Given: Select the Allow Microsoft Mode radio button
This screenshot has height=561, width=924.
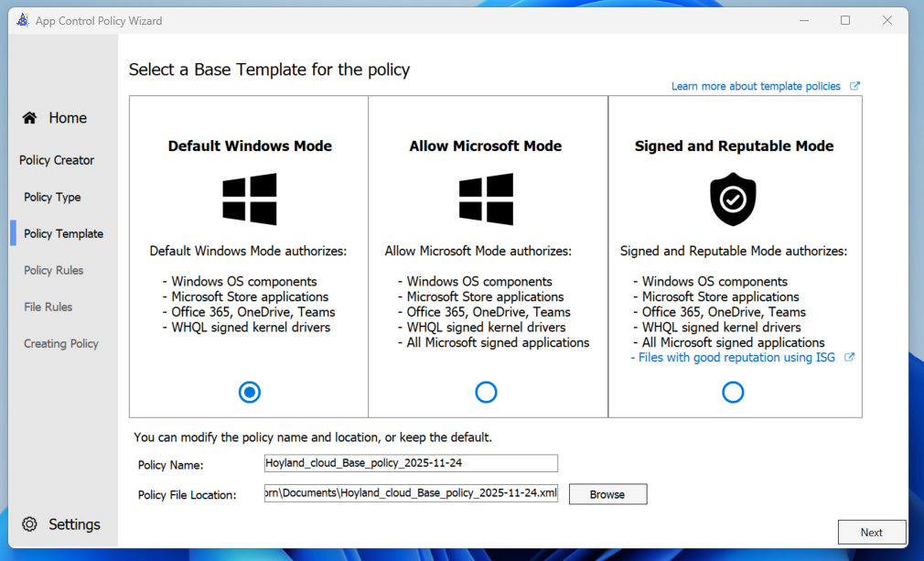Looking at the screenshot, I should click(x=486, y=393).
